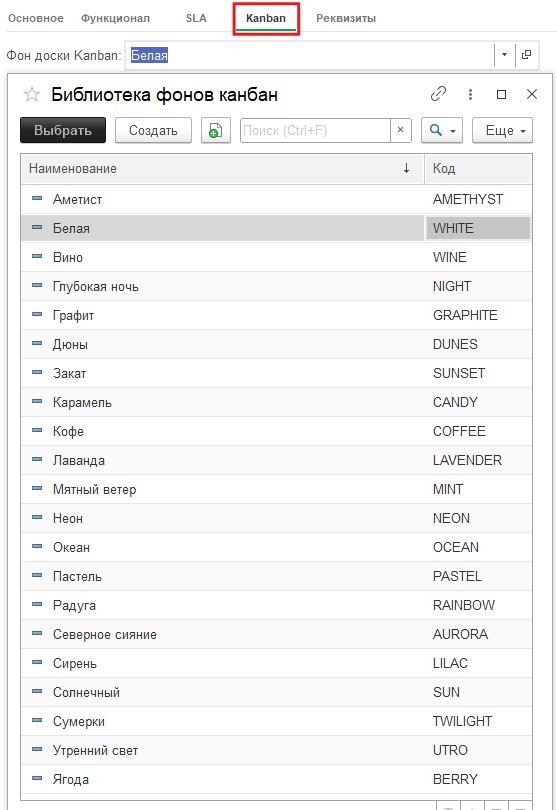Image resolution: width=557 pixels, height=810 pixels.
Task: Open the SLA tab
Action: coord(196,18)
